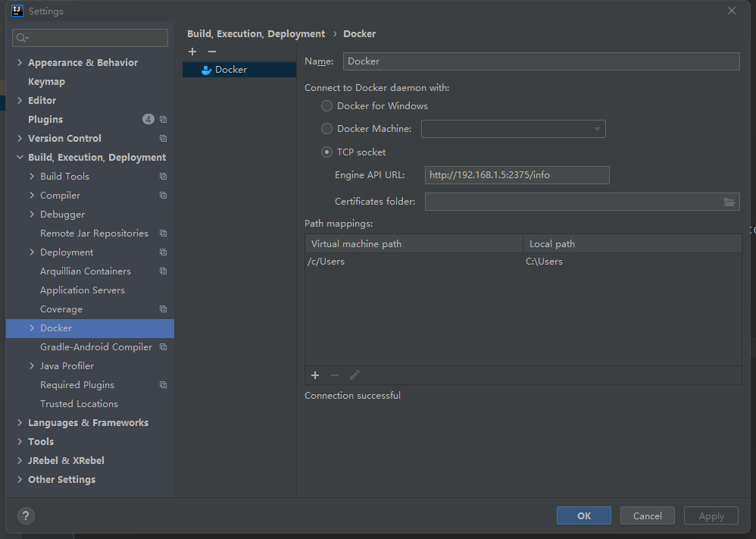Viewport: 756px width, 539px height.
Task: Click the IntelliJ logo in title bar
Action: 17,11
